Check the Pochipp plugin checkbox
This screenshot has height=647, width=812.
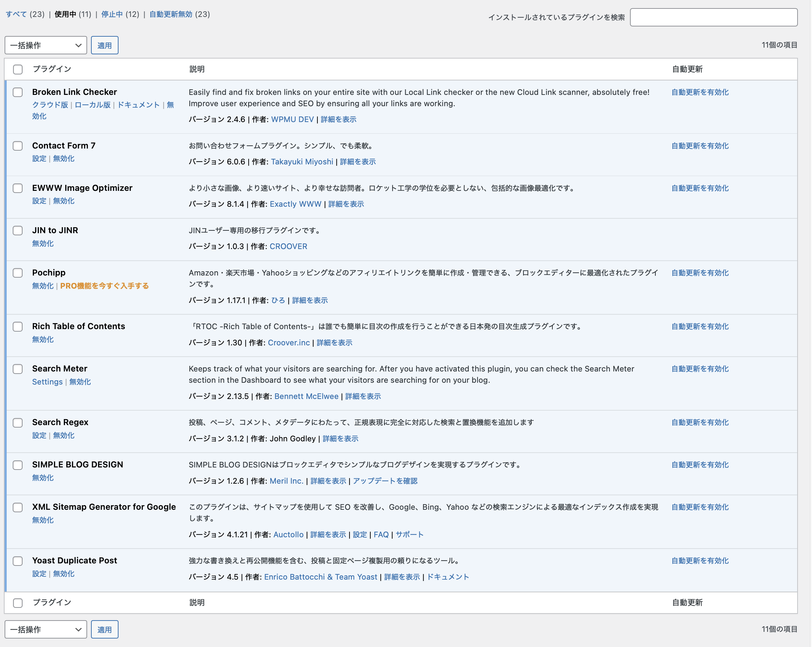tap(18, 273)
